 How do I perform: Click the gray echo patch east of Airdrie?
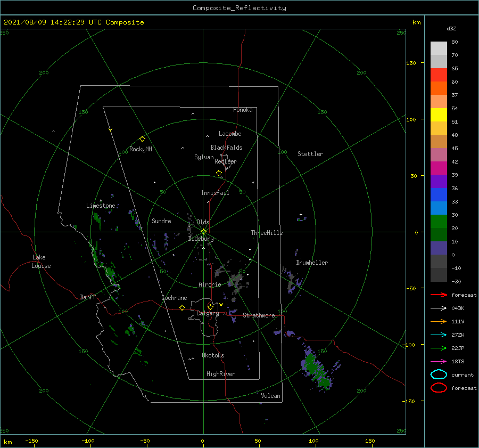(237, 281)
